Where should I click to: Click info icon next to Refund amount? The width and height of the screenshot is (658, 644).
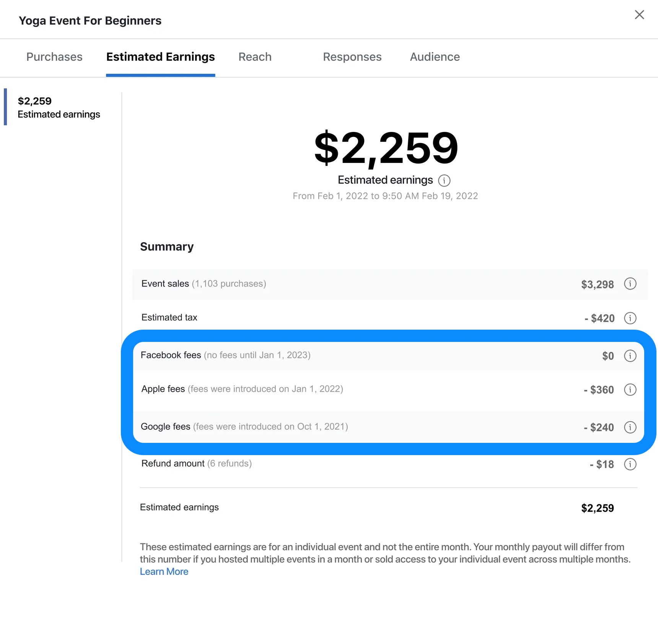coord(630,464)
